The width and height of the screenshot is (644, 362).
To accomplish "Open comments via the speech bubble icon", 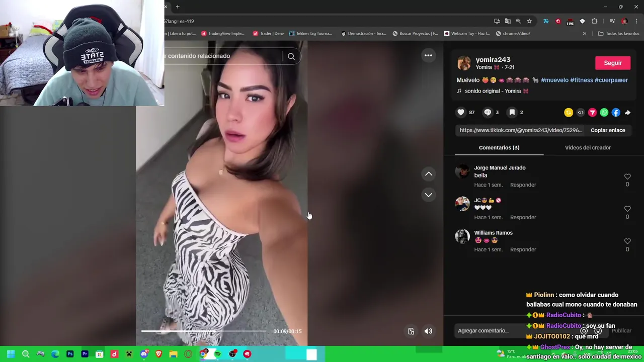I will 488,113.
